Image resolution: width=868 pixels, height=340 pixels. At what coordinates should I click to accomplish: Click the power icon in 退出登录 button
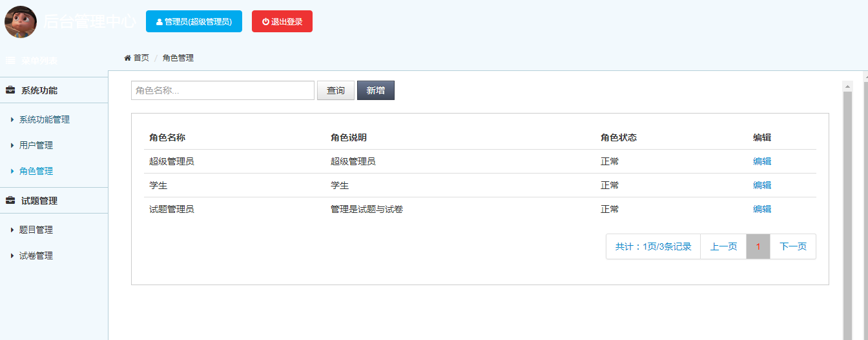click(x=265, y=21)
